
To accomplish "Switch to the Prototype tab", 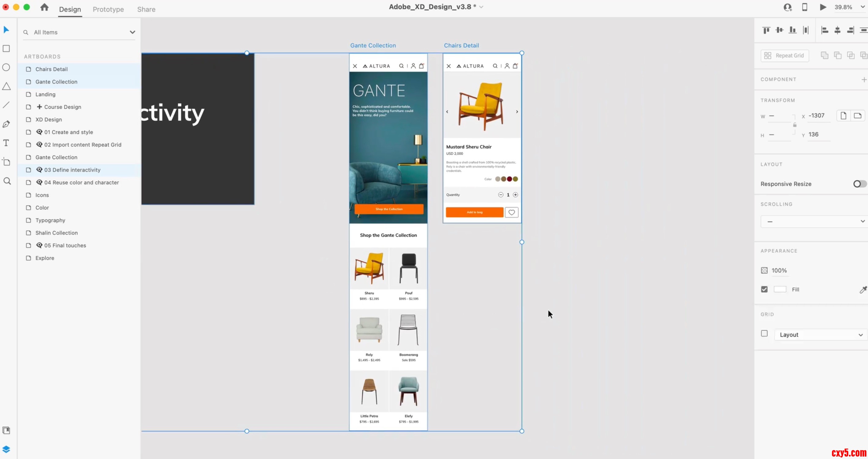I will click(x=108, y=9).
